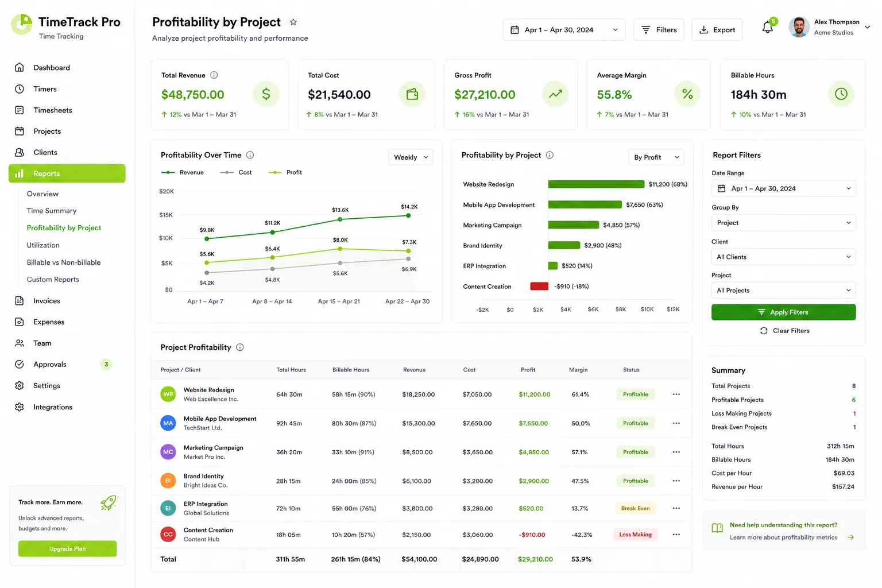Click the rocket icon in upgrade card
Viewport: 882px width, 588px height.
point(108,504)
